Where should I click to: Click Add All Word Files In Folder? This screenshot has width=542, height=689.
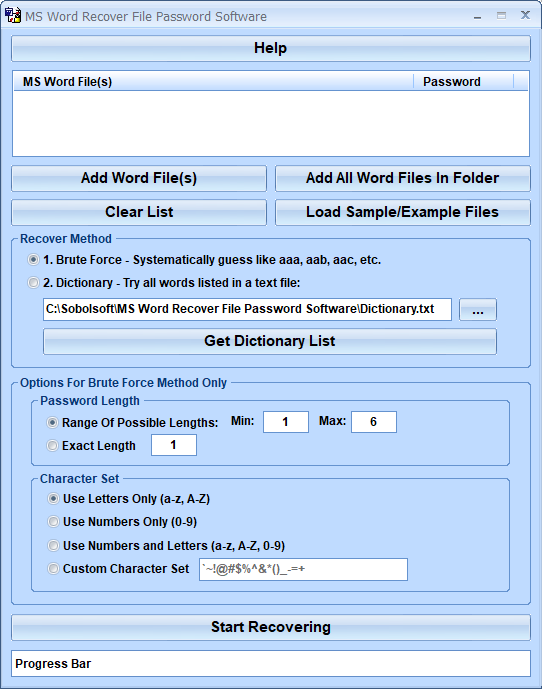click(x=403, y=178)
